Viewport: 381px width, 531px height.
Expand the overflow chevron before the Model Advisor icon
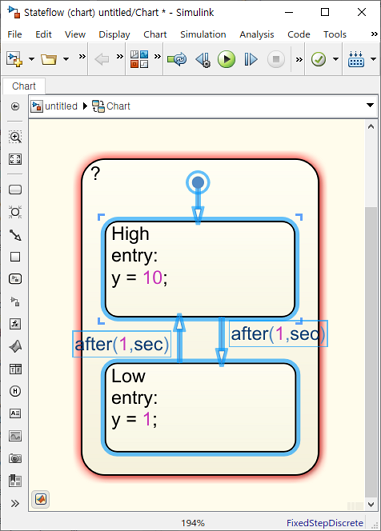299,60
